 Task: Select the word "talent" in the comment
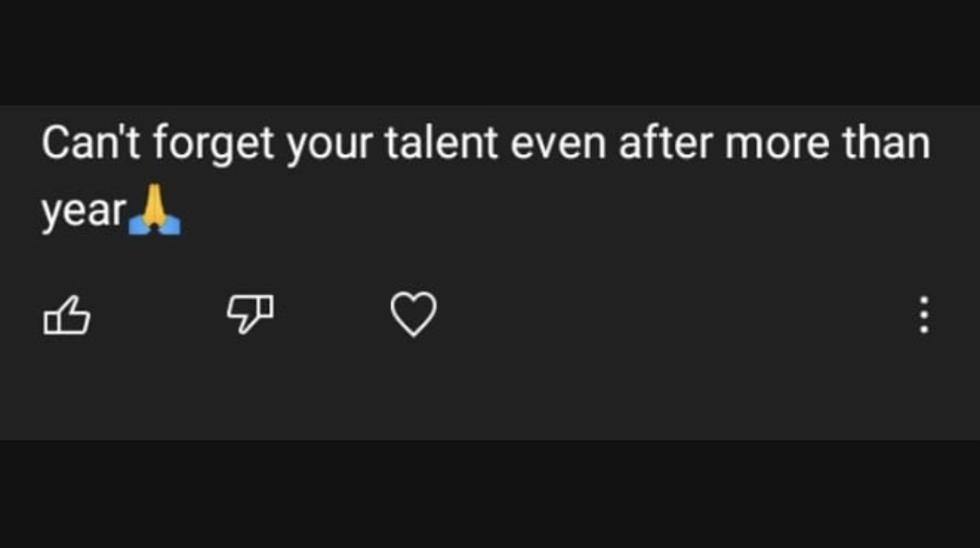(x=441, y=145)
